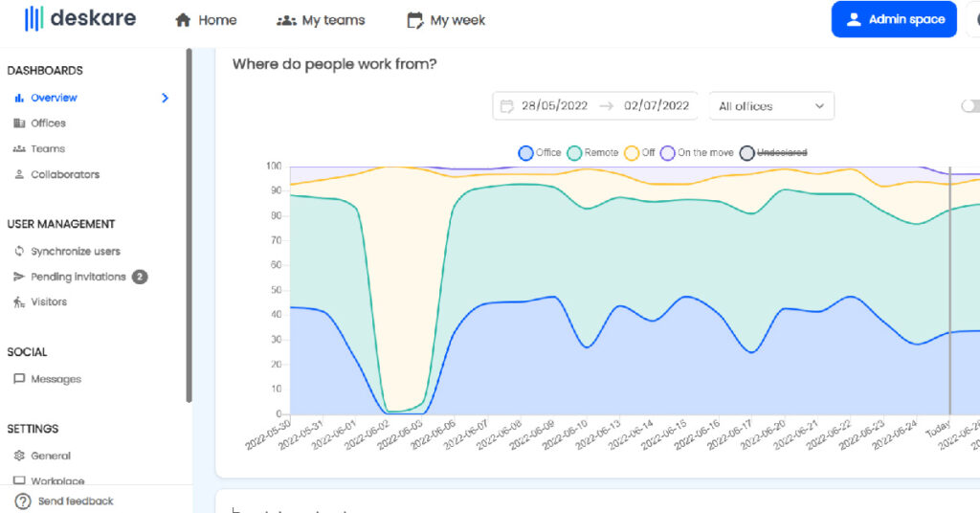Open the date range picker calendar icon
Image resolution: width=980 pixels, height=513 pixels.
507,106
